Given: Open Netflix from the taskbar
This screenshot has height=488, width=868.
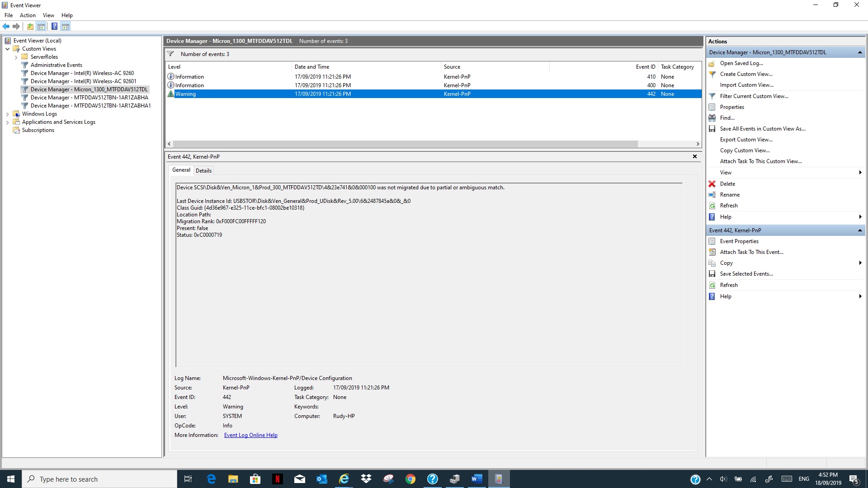Looking at the screenshot, I should tap(277, 479).
